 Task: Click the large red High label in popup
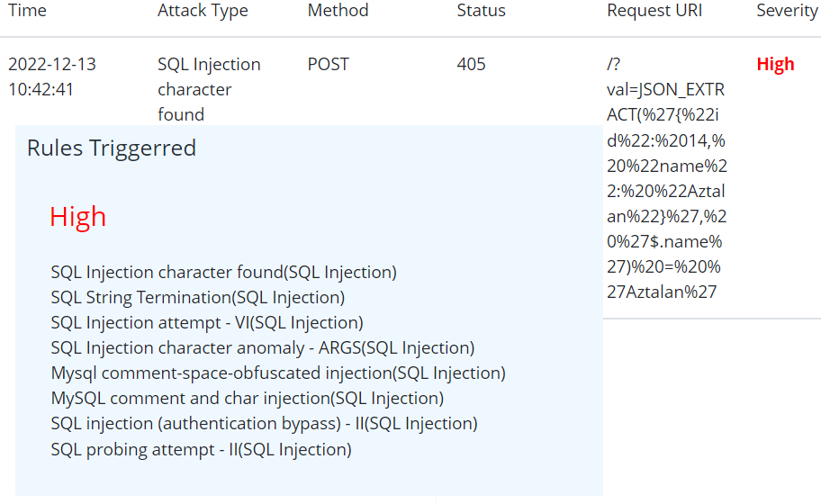click(78, 217)
